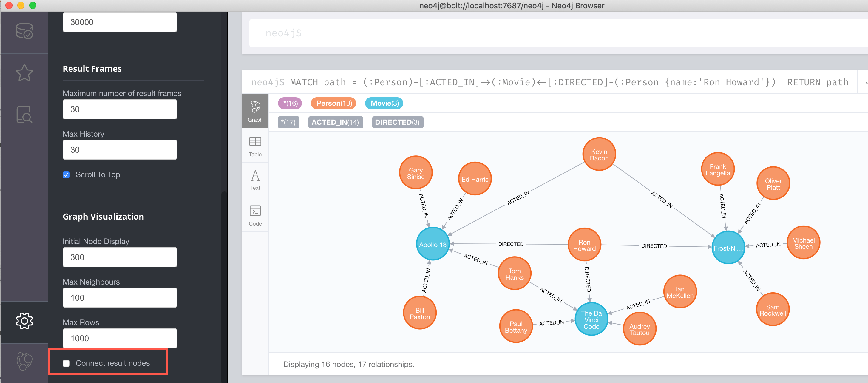
Task: Click the Max Rows input field
Action: (x=120, y=338)
